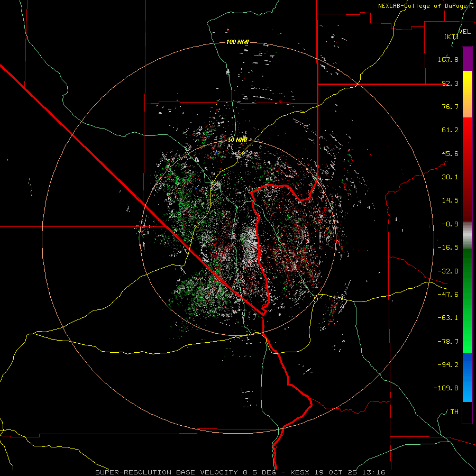Click the TH legend label
The height and width of the screenshot is (476, 476).
click(454, 412)
